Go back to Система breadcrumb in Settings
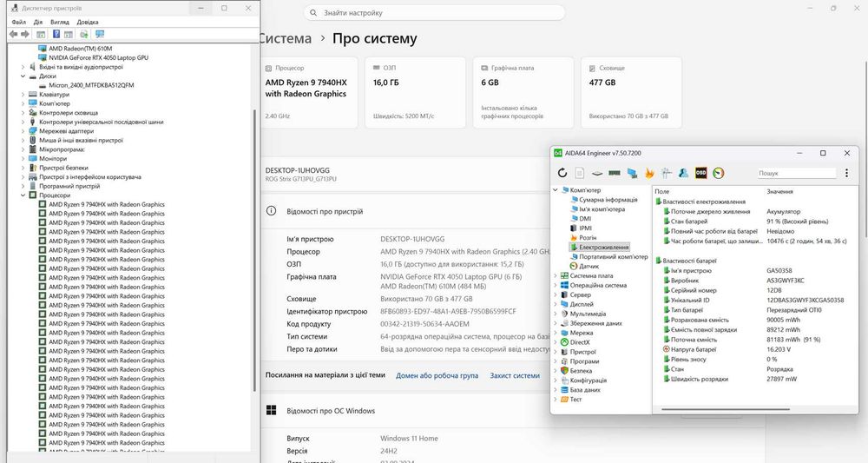 pyautogui.click(x=286, y=39)
